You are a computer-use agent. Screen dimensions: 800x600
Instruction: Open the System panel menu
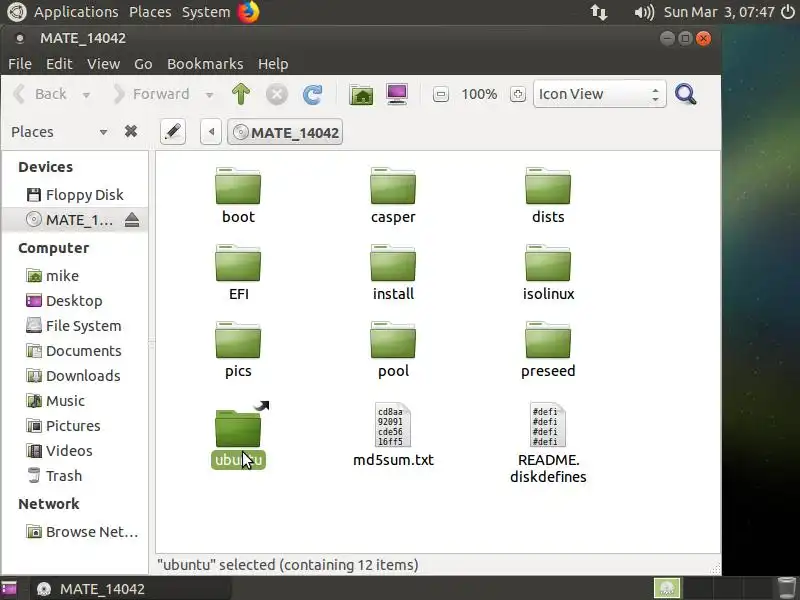[x=206, y=12]
